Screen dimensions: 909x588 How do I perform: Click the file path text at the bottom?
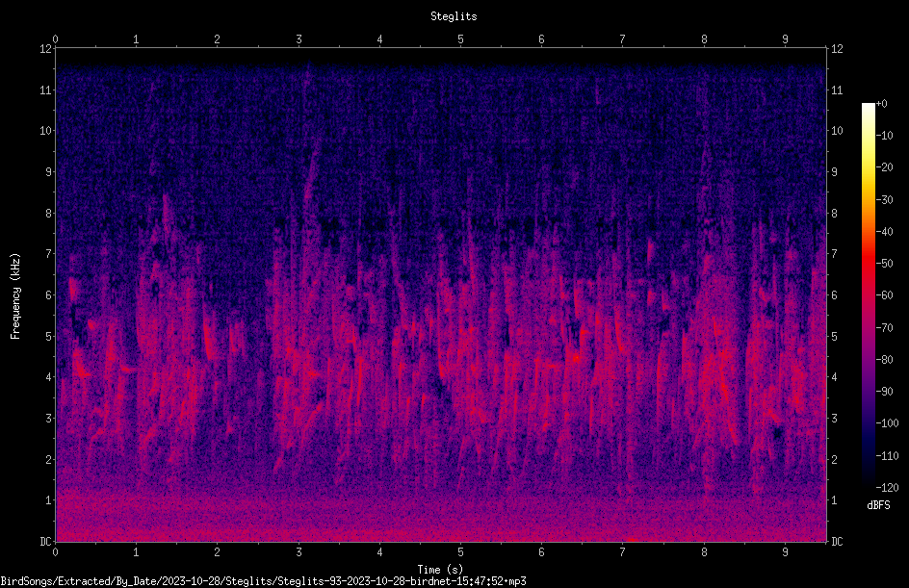click(x=263, y=581)
